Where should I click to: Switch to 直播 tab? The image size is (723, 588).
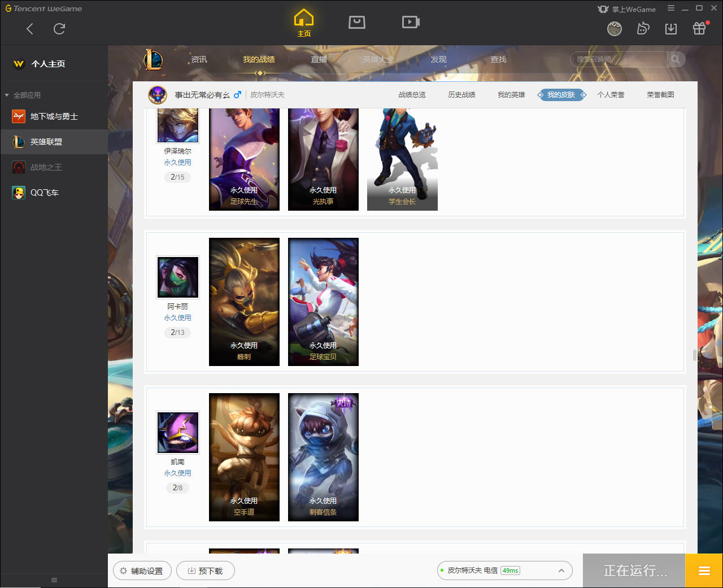(x=319, y=59)
